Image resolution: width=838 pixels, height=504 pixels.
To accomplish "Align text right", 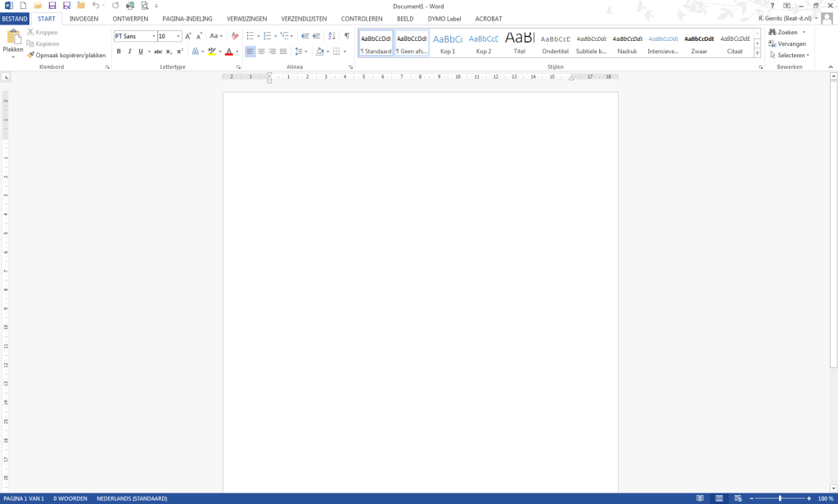I will (273, 52).
